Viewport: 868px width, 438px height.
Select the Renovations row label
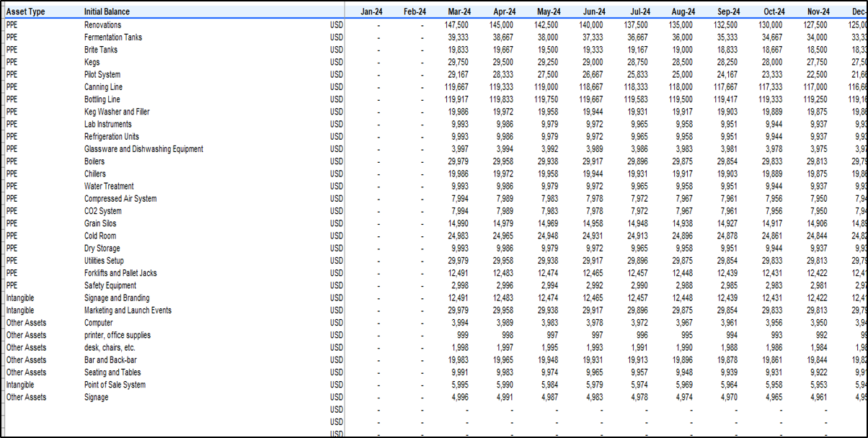point(102,25)
